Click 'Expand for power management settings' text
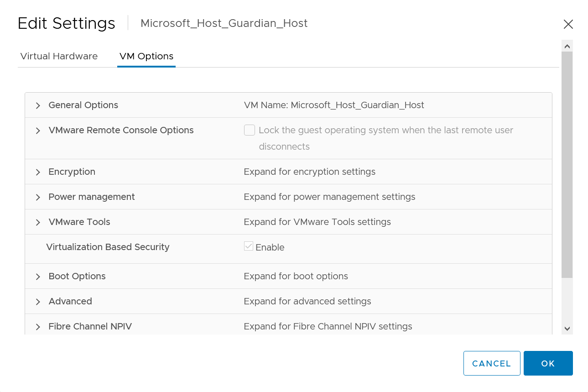Image resolution: width=588 pixels, height=392 pixels. coord(329,197)
